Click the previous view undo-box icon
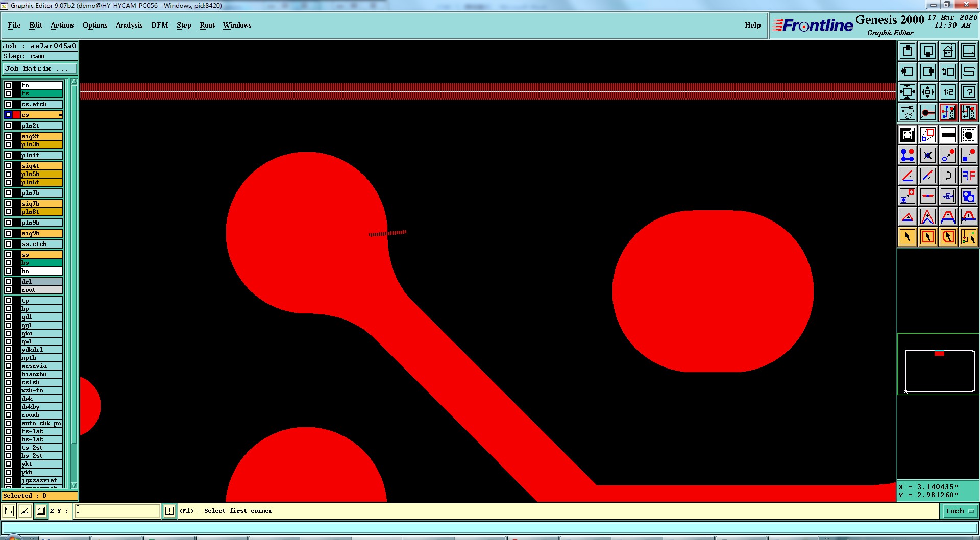Viewport: 980px width, 540px height. [948, 71]
